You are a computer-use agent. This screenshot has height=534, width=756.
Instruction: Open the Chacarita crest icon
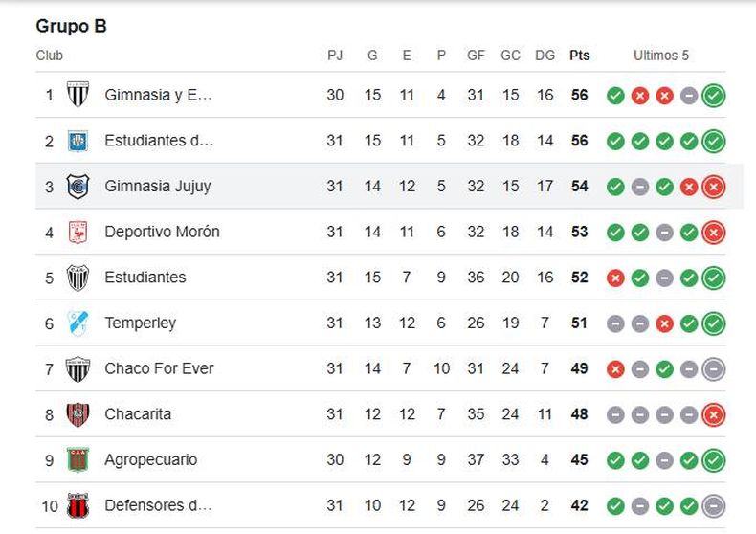click(x=78, y=414)
